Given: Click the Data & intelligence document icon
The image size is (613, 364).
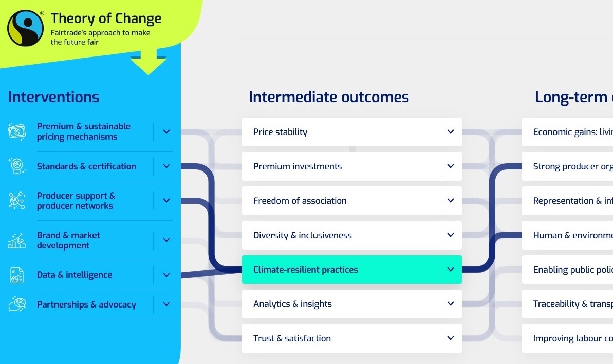Looking at the screenshot, I should (x=17, y=275).
